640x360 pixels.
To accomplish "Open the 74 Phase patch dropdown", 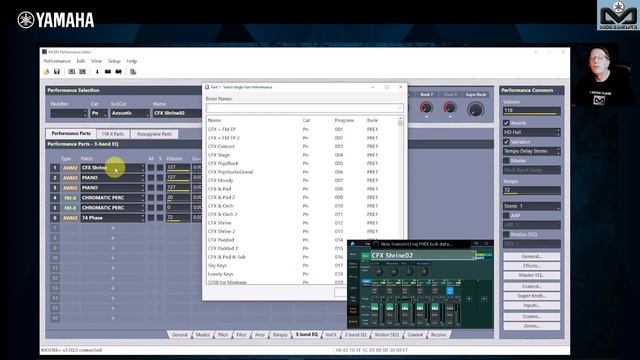I will [113, 218].
